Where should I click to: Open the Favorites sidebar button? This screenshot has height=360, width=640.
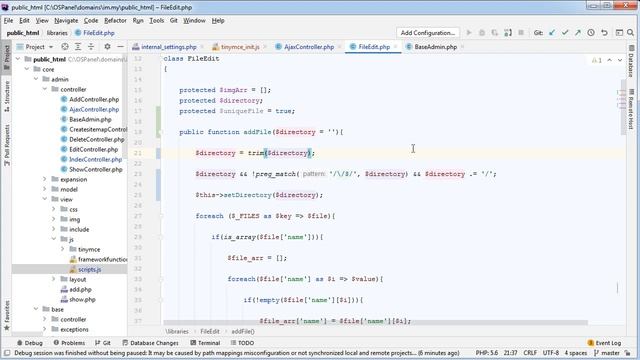click(x=7, y=315)
